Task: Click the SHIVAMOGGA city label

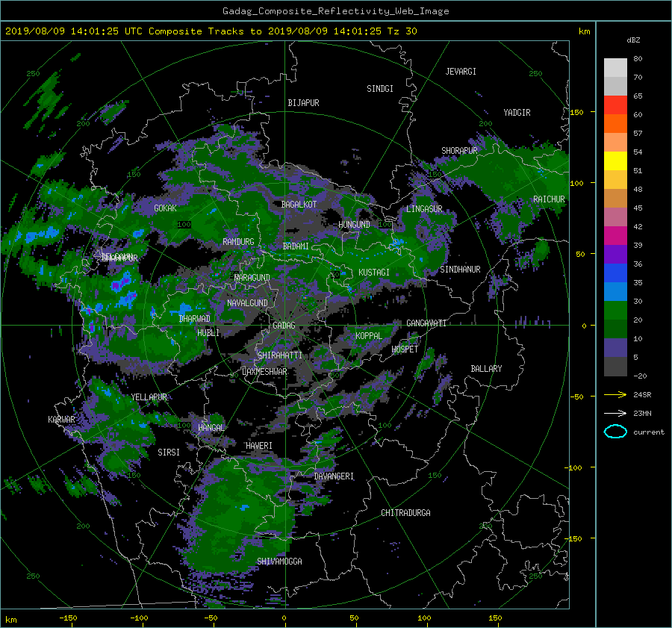Action: click(279, 562)
